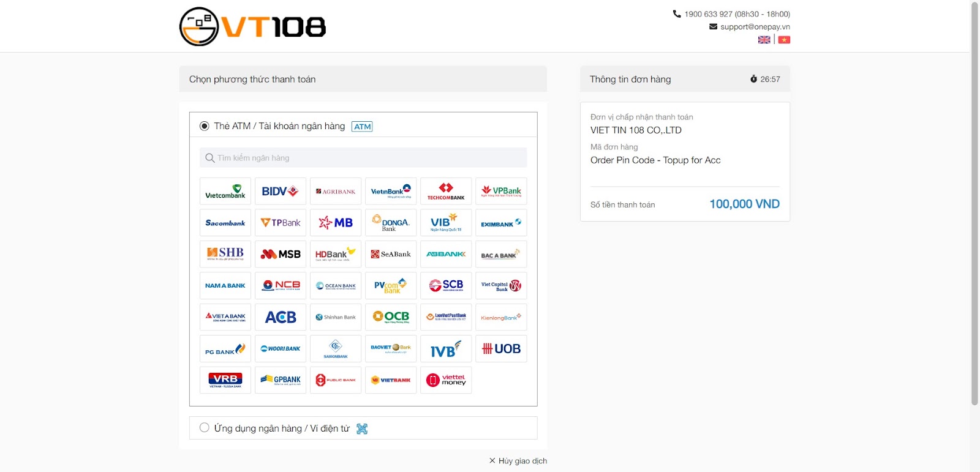Click the payment amount 100,000 VND
This screenshot has width=980, height=472.
(x=744, y=204)
